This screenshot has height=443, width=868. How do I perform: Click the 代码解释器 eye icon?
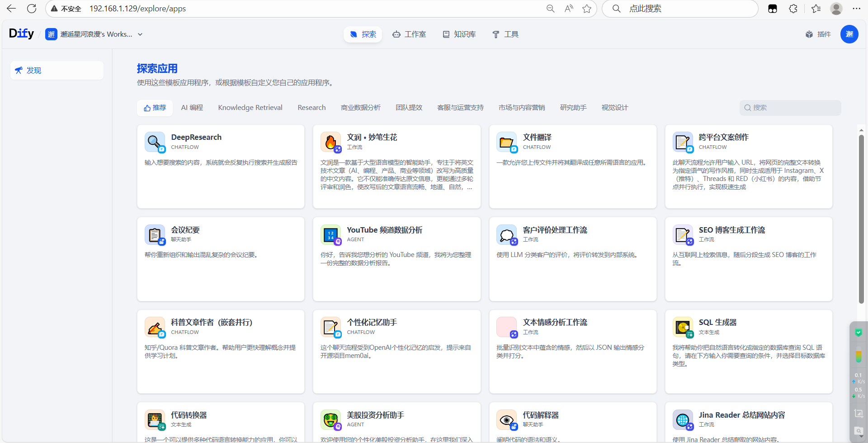tap(506, 420)
